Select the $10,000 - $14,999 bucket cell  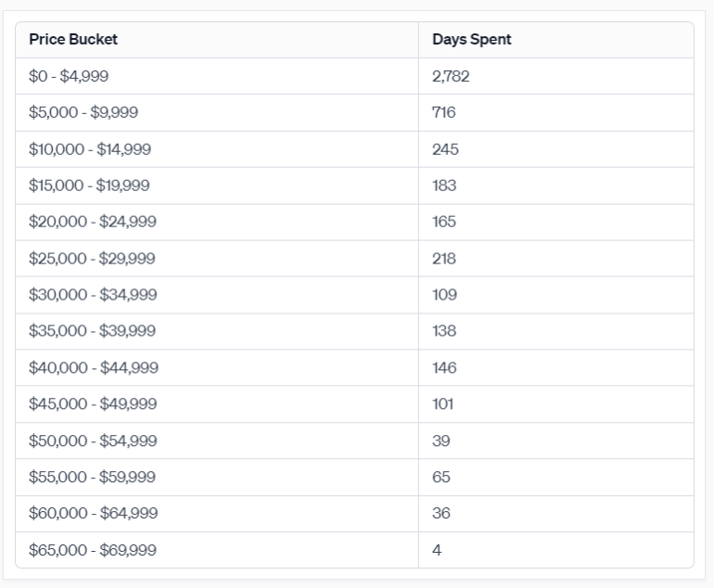tap(90, 149)
